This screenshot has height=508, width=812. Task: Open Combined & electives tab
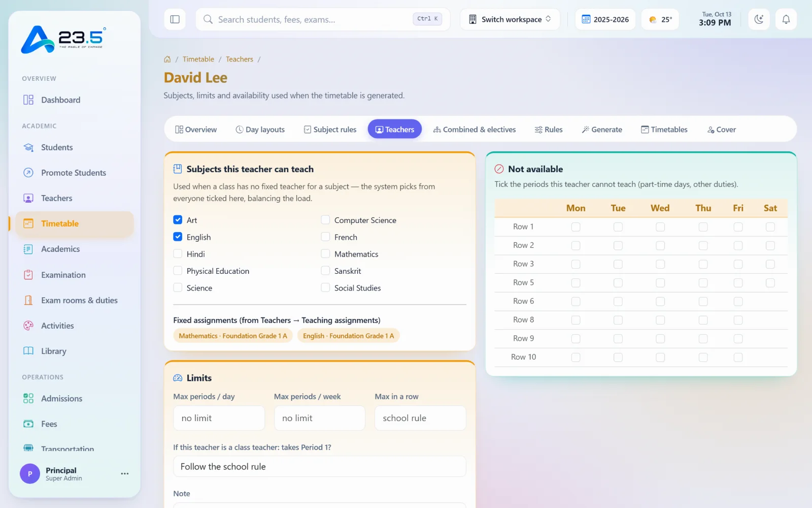pos(475,130)
